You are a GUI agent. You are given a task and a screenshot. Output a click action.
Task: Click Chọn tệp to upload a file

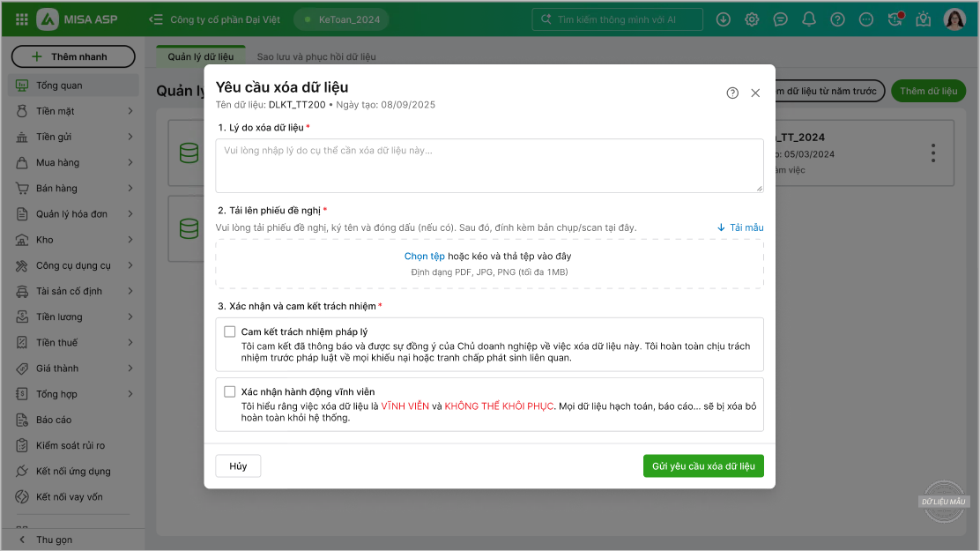(424, 256)
